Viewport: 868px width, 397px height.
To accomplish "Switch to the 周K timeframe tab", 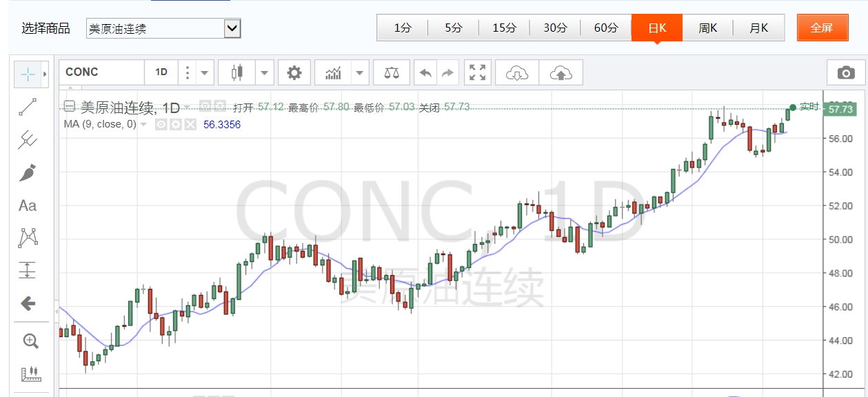I will pos(707,28).
